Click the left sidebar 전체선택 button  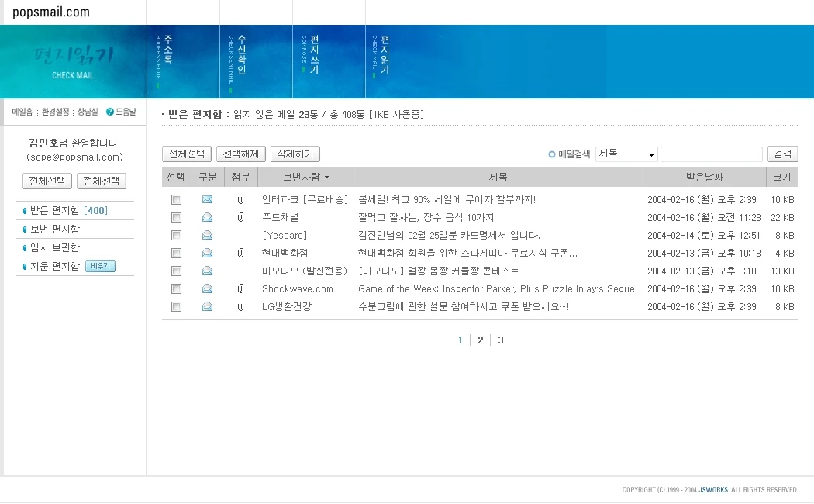tap(47, 181)
